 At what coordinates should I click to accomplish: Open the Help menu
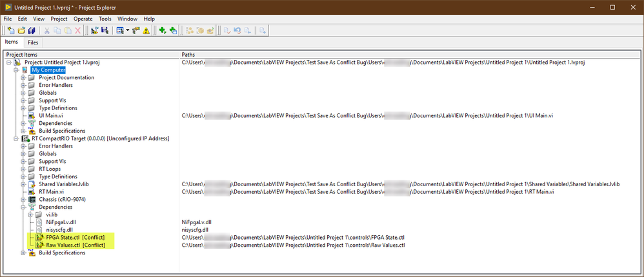point(149,19)
